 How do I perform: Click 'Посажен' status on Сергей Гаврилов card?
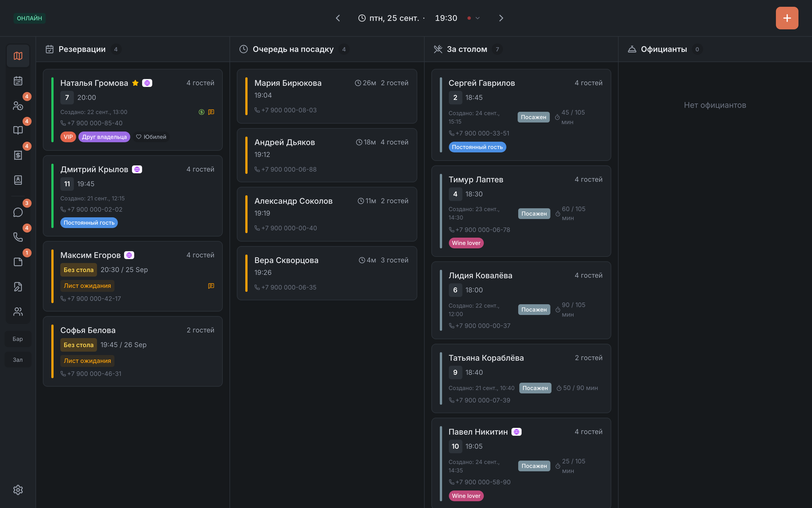(x=533, y=117)
